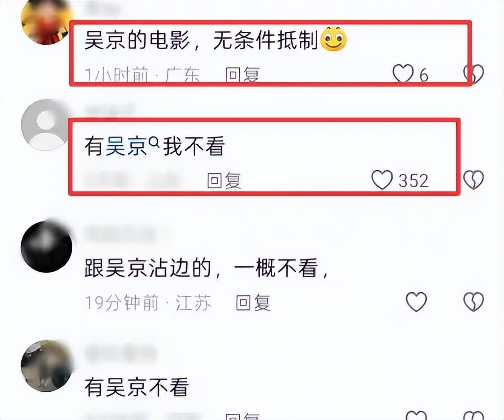The width and height of the screenshot is (504, 420).
Task: Like the comment with 352 likes
Action: point(382,180)
